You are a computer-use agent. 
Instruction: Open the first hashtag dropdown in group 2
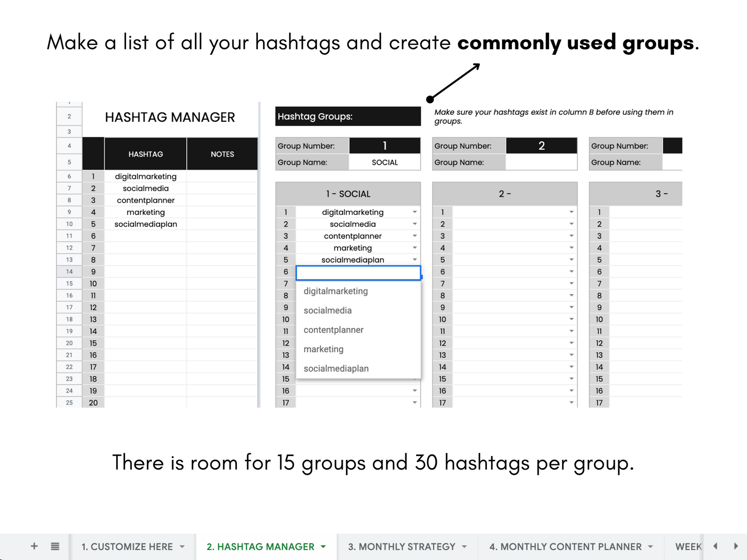point(571,212)
